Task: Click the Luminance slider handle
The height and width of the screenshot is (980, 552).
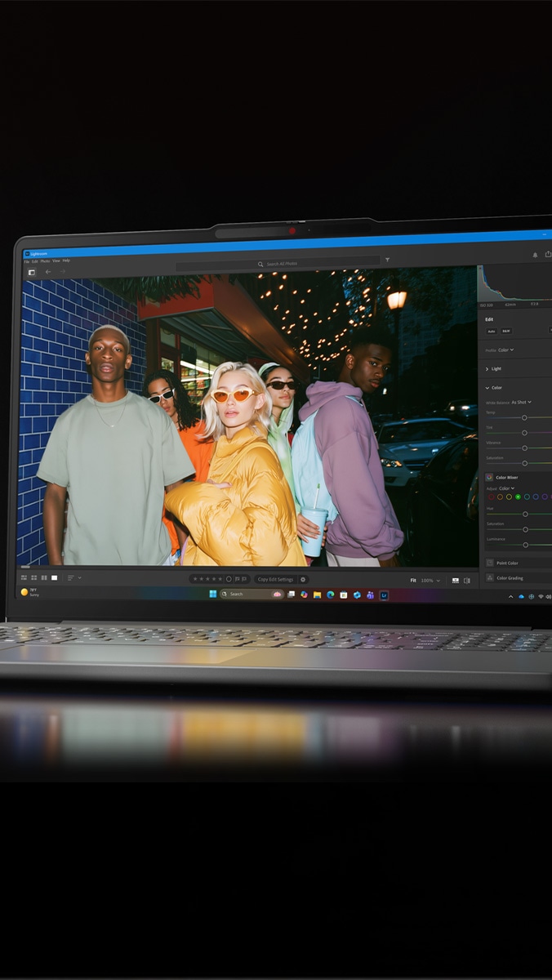Action: point(525,545)
